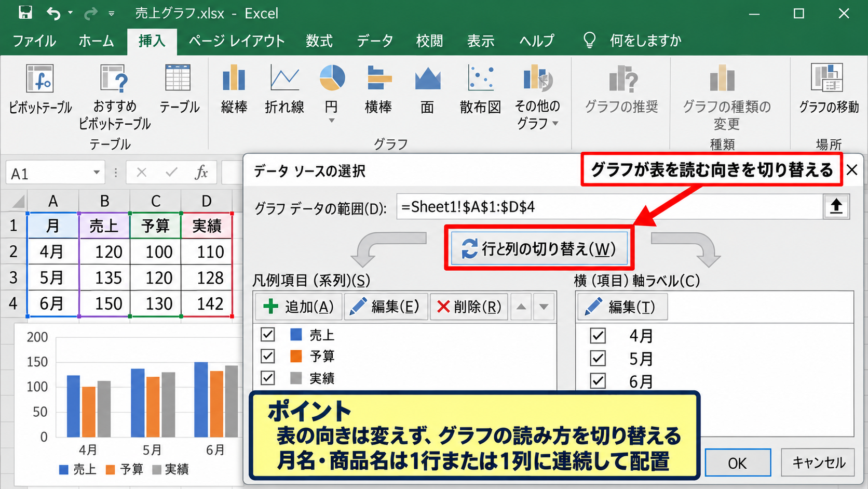Click 追加 to add a series

click(299, 307)
